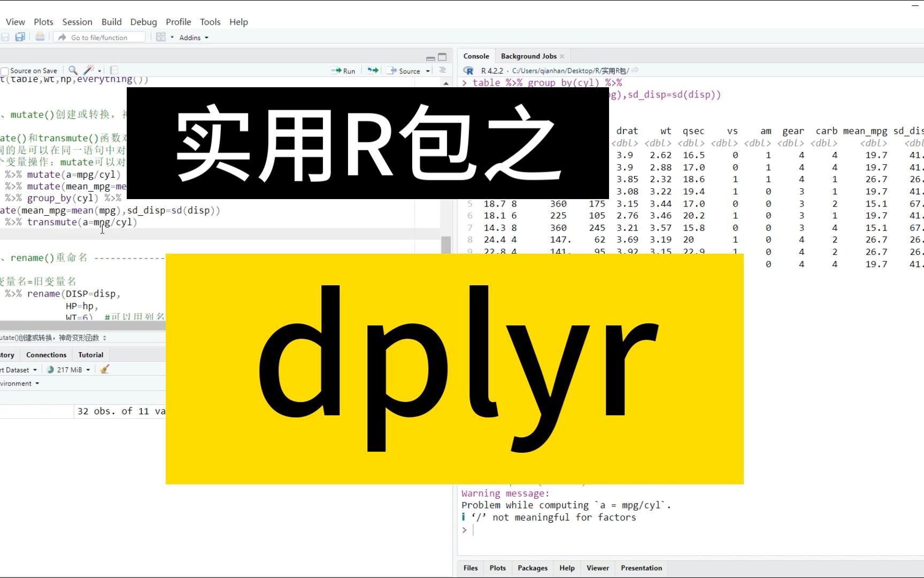Click the print document icon
Image resolution: width=924 pixels, height=578 pixels.
click(40, 37)
